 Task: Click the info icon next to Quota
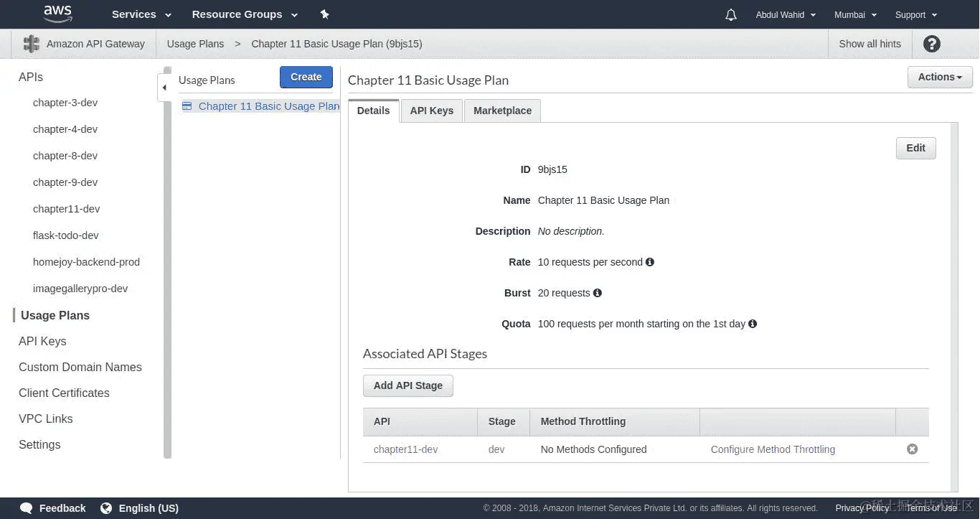coord(753,324)
